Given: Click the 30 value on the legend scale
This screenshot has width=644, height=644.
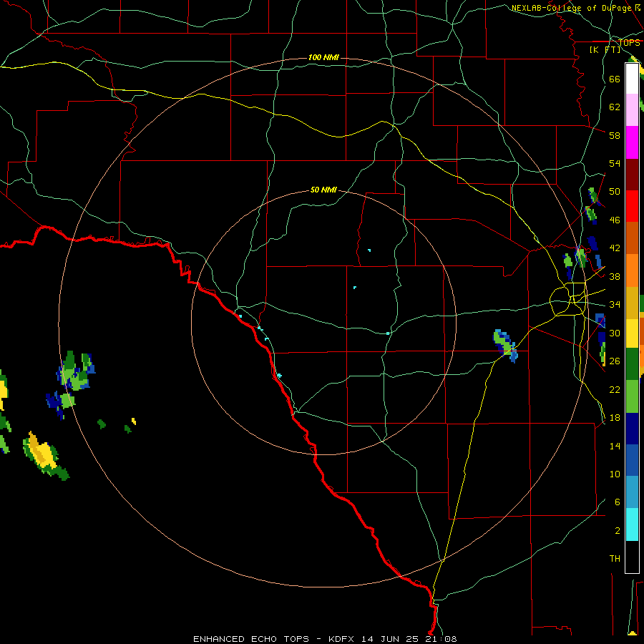Looking at the screenshot, I should tap(615, 333).
